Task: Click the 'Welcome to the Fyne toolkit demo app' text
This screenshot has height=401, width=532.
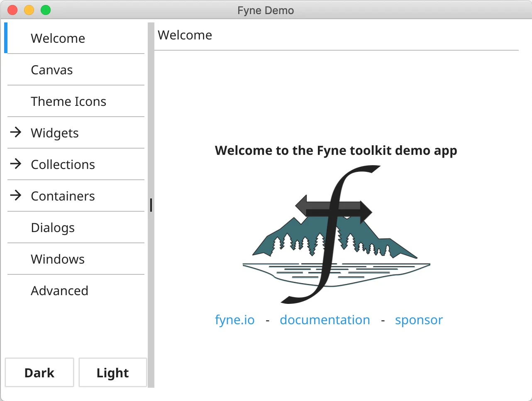Action: 336,150
